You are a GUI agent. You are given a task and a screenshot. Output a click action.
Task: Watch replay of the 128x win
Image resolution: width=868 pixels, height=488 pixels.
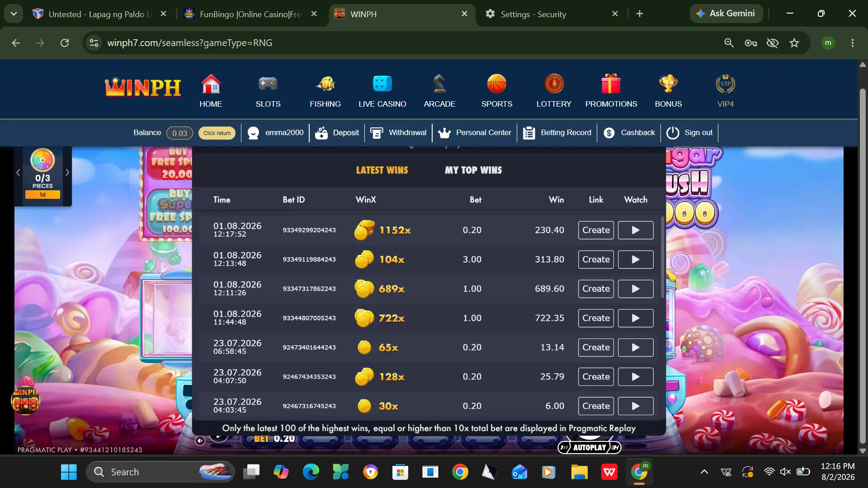pyautogui.click(x=636, y=377)
